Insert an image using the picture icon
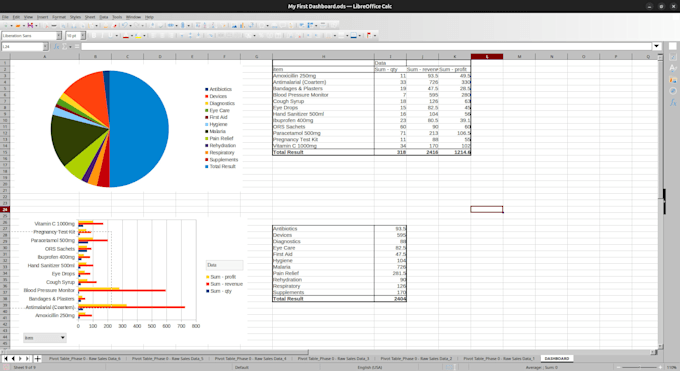The image size is (680, 371). coord(234,26)
